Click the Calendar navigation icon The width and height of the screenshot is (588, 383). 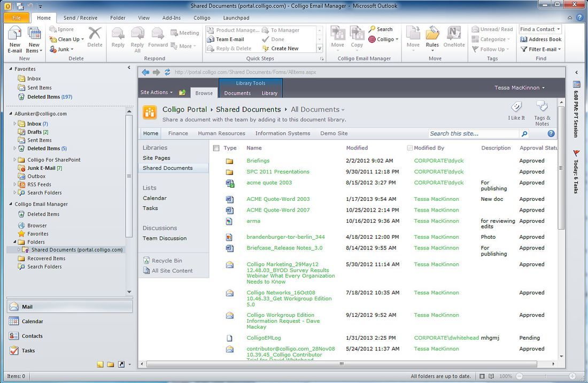14,321
